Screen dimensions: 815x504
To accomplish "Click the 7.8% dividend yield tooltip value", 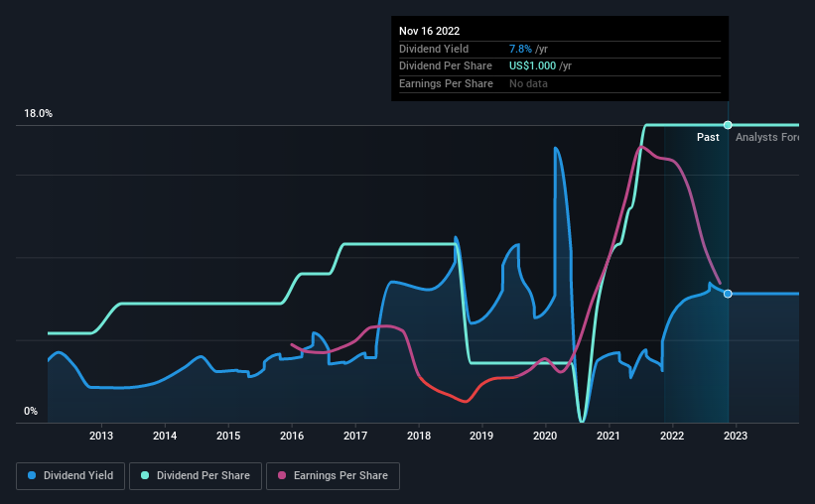I will (x=522, y=49).
